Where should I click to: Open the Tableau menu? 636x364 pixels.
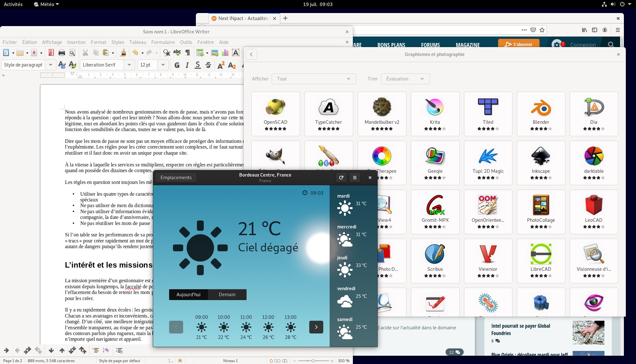(138, 42)
